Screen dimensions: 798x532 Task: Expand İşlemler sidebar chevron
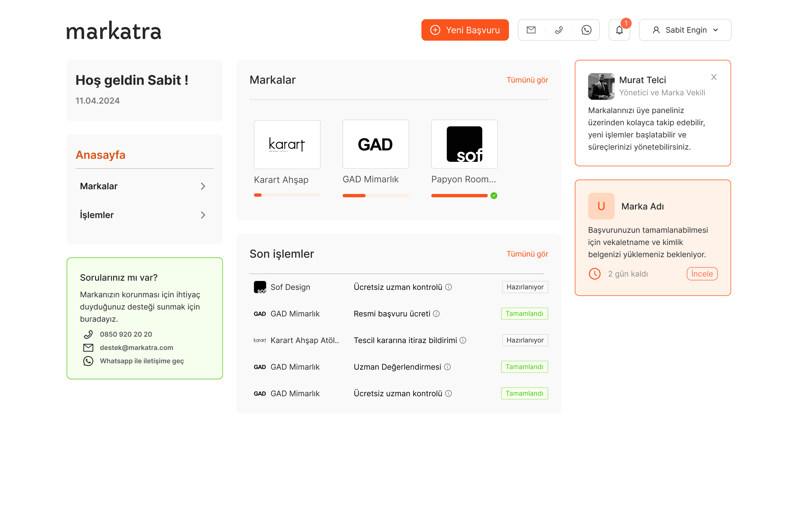point(203,215)
